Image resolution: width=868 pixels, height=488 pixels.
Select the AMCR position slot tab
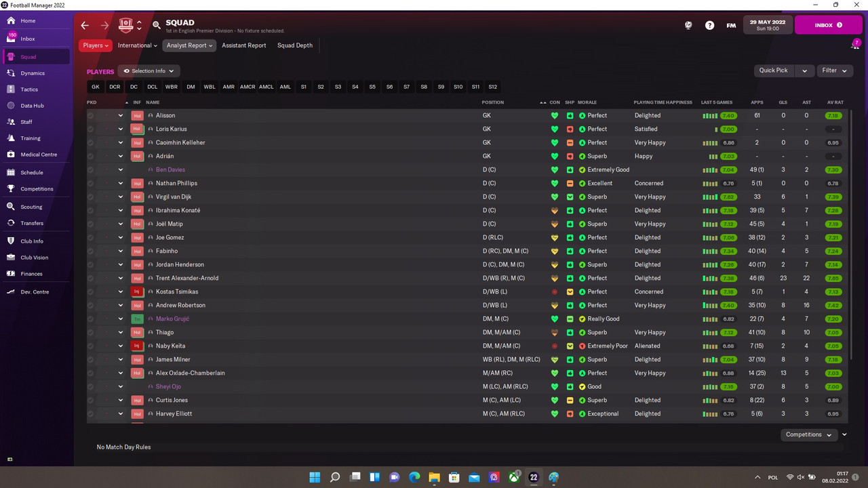coord(248,87)
